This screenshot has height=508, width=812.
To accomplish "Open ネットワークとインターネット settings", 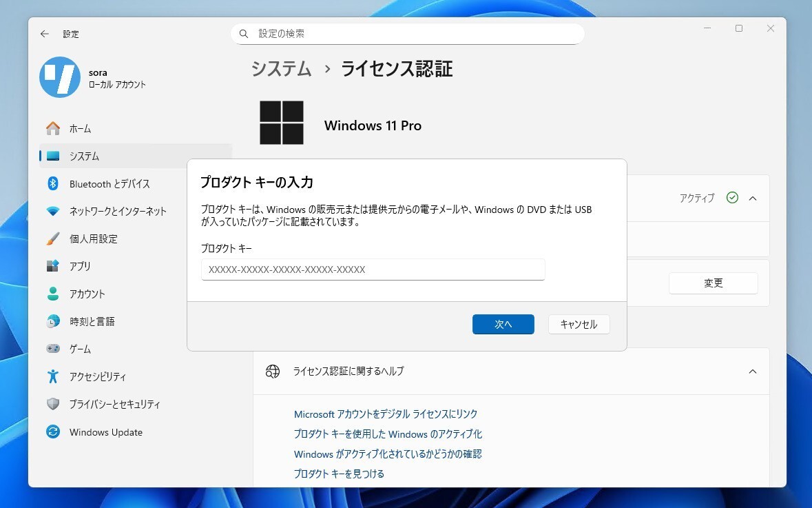I will tap(136, 211).
